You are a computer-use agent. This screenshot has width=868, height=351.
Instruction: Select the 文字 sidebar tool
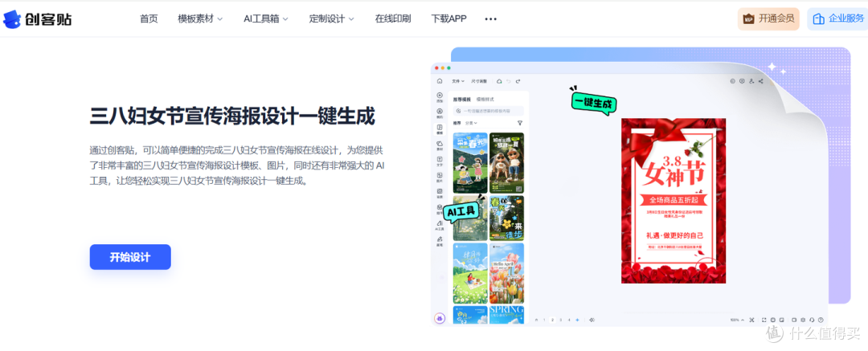coord(440,162)
